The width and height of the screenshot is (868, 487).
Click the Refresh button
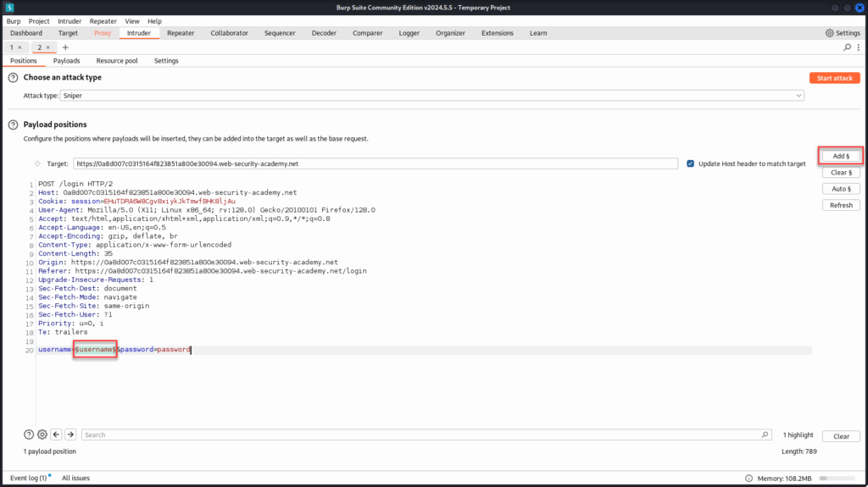click(841, 205)
